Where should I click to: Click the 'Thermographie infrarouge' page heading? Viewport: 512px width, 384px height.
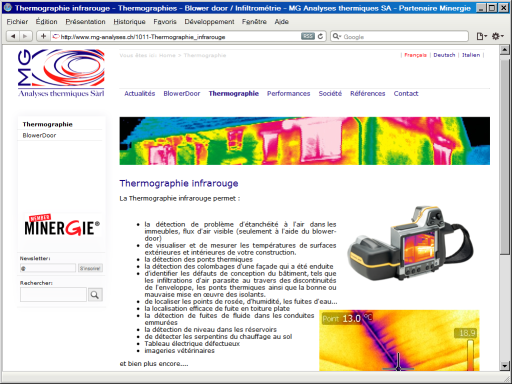[179, 183]
